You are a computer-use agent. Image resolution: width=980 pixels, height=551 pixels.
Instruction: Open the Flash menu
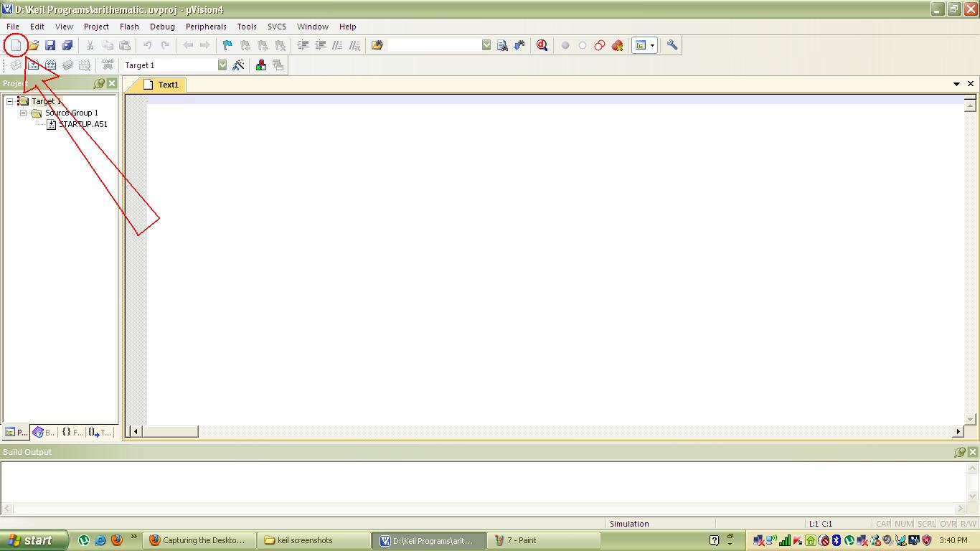tap(129, 27)
